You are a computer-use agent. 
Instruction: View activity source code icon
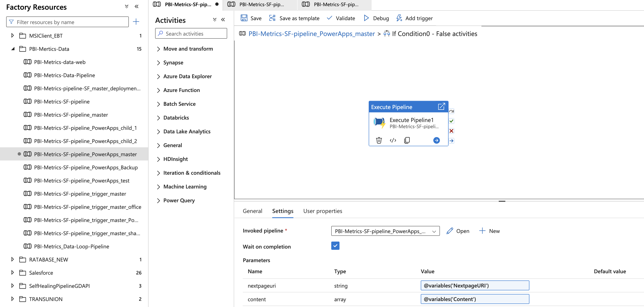[x=393, y=140]
